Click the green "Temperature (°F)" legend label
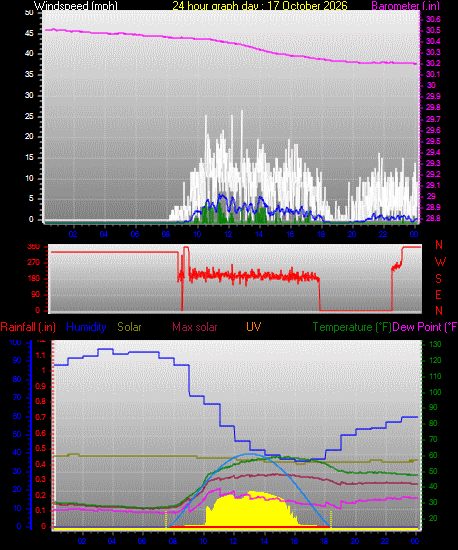The image size is (458, 550). point(352,327)
